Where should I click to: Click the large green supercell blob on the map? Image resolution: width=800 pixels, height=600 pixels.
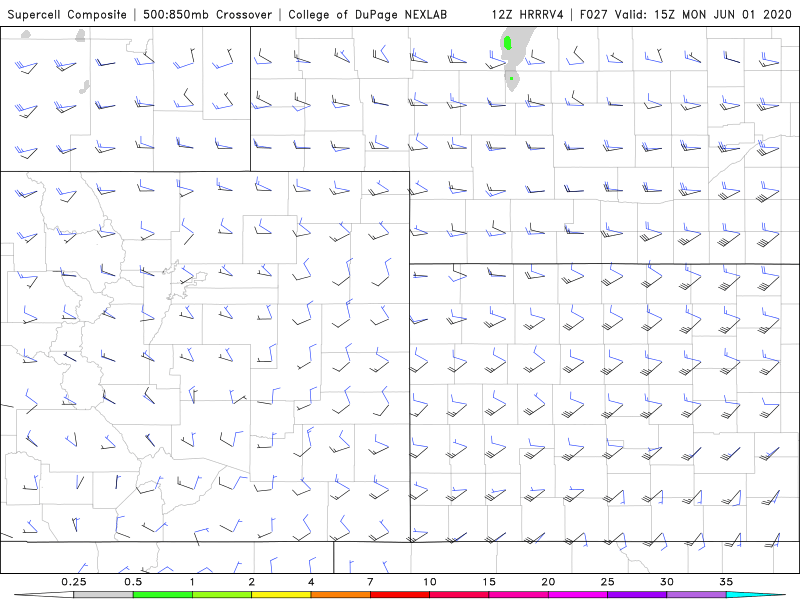coord(507,43)
